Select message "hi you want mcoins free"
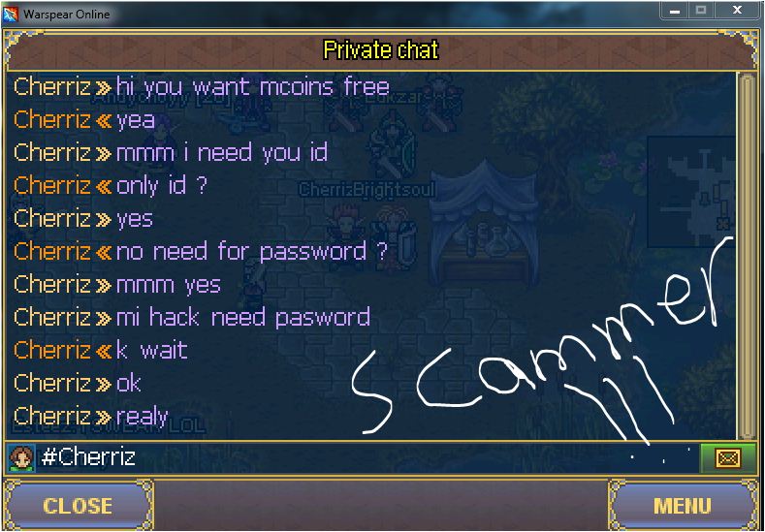This screenshot has height=532, width=765. click(x=253, y=87)
